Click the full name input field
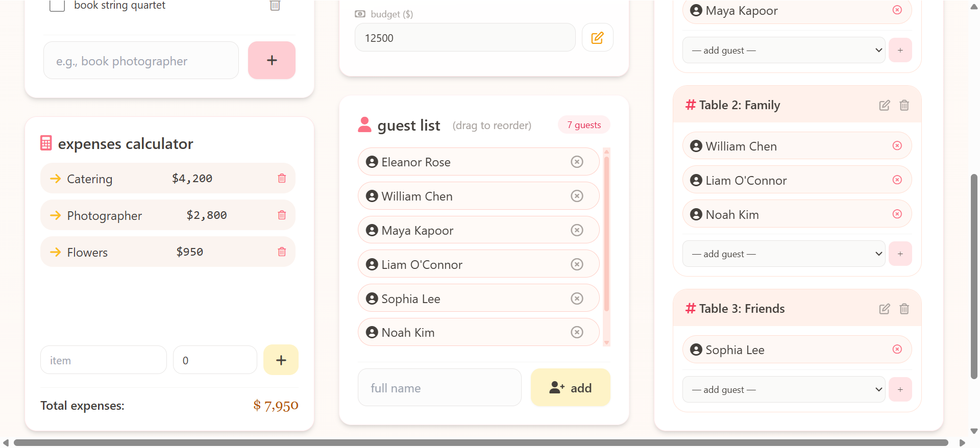 pyautogui.click(x=439, y=387)
